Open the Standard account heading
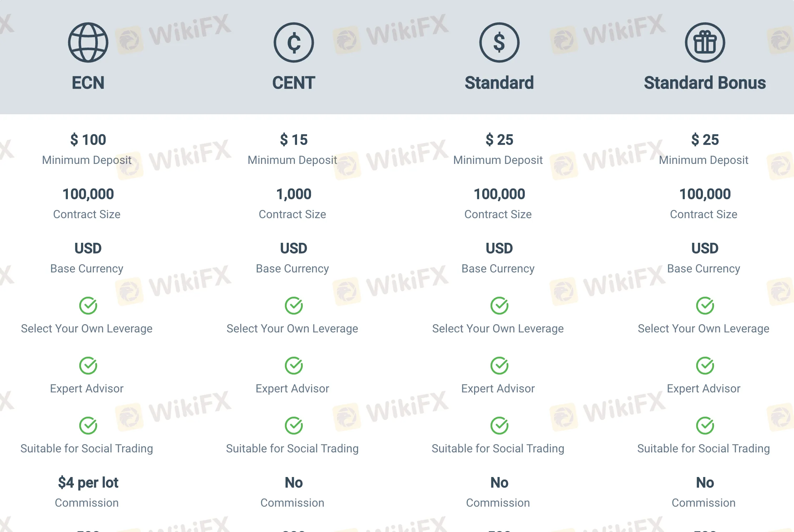The width and height of the screenshot is (794, 532). point(499,83)
